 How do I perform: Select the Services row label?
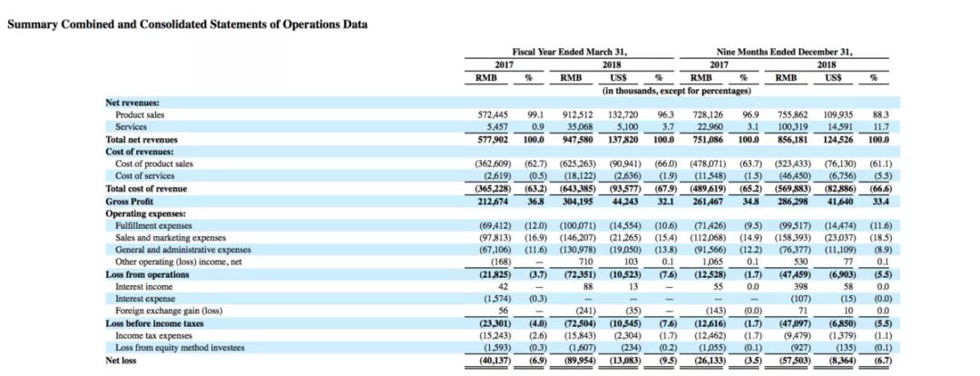(x=131, y=127)
